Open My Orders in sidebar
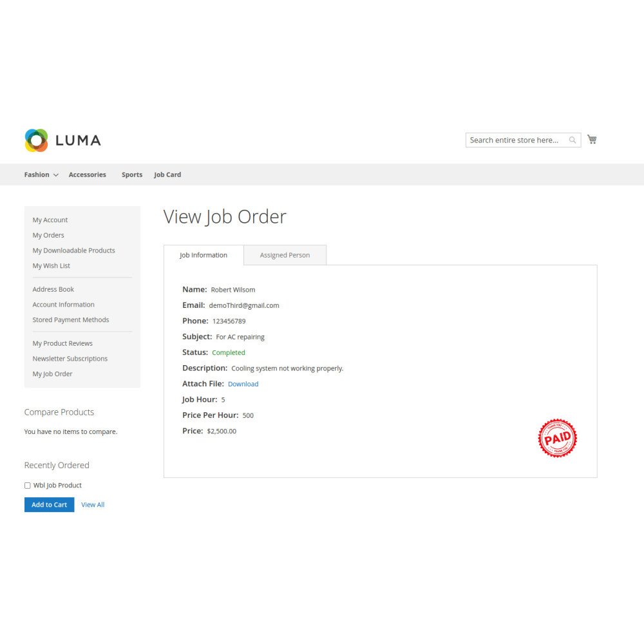Screen dimensions: 644x644 [48, 235]
